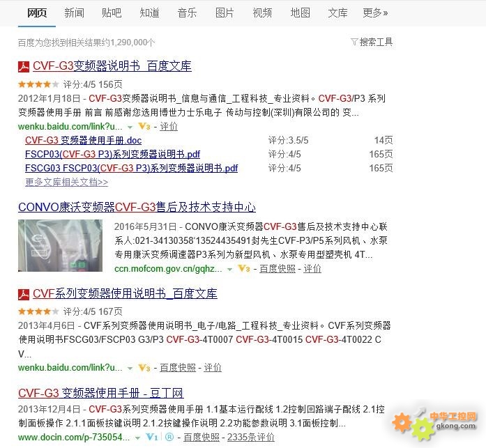
Task: Click the registered ® icon of docin result
Action: pos(169,437)
